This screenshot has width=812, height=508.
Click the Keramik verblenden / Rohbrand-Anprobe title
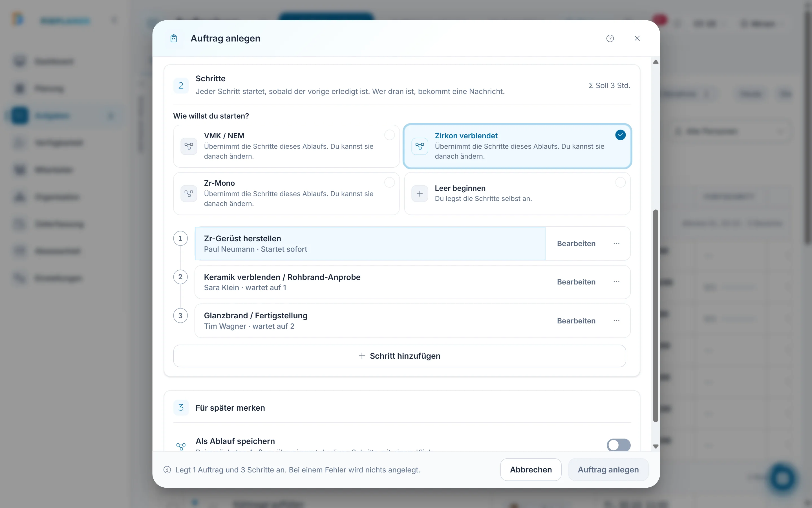coord(282,277)
